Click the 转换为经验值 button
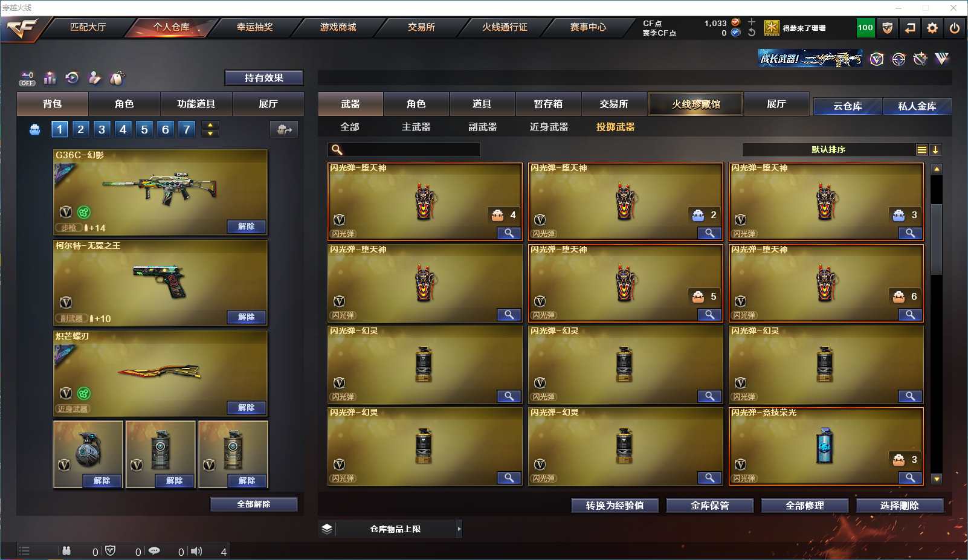The height and width of the screenshot is (560, 968). pos(615,506)
